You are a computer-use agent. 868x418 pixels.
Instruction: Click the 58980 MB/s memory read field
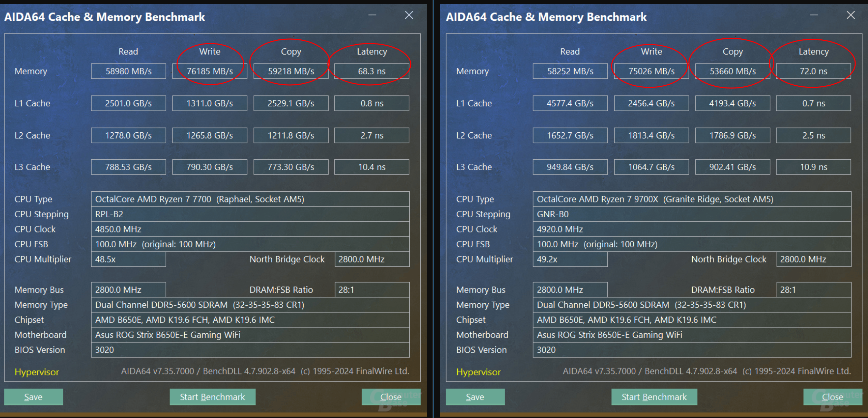click(x=128, y=71)
